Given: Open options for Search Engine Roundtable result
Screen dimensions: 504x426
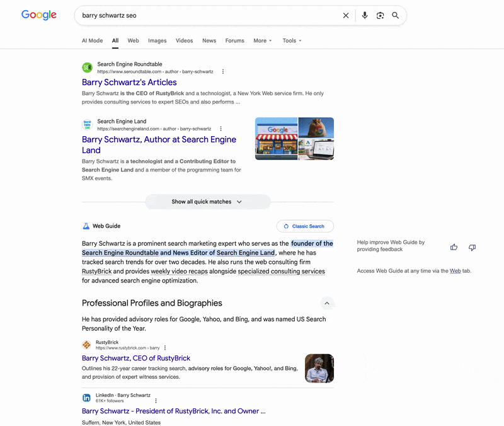Looking at the screenshot, I should point(223,71).
